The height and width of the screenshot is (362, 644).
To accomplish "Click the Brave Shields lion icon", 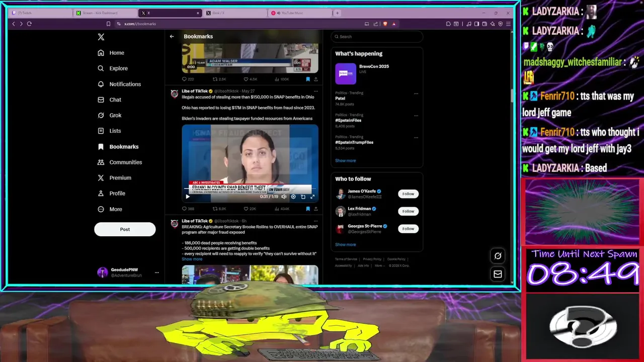I will (x=385, y=24).
